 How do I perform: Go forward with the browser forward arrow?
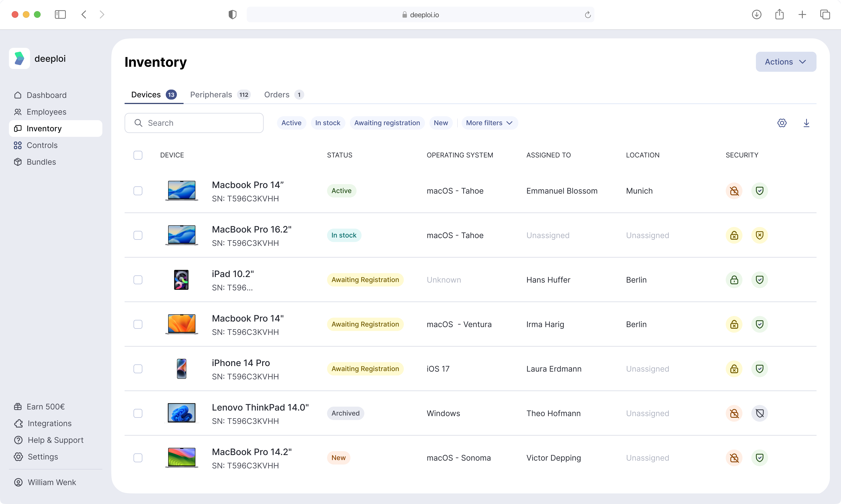(102, 15)
